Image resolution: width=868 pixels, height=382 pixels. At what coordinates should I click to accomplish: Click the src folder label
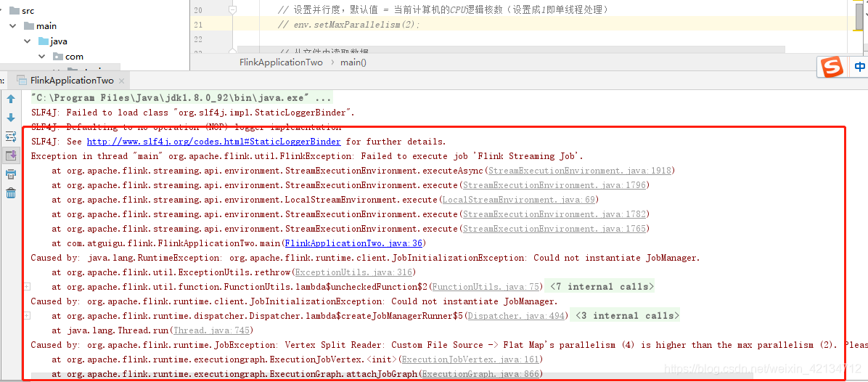click(x=28, y=10)
